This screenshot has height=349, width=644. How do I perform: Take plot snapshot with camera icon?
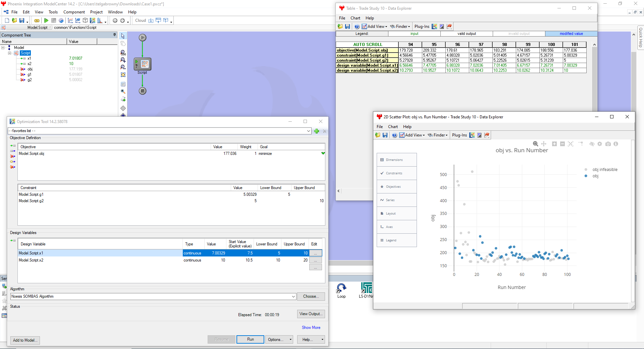click(x=608, y=144)
